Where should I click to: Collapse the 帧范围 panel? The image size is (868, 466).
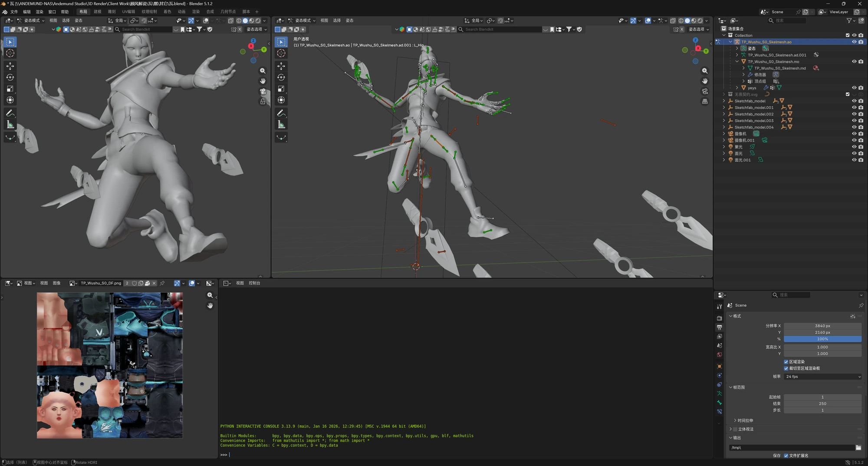(731, 387)
